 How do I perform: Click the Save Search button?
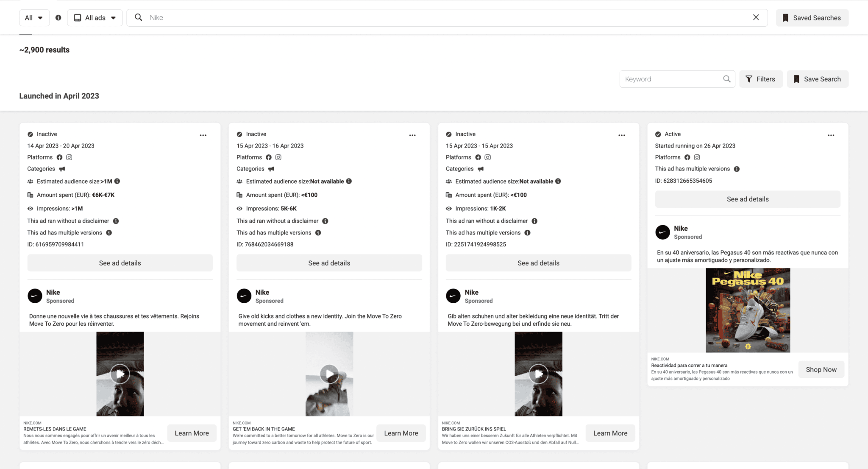818,79
